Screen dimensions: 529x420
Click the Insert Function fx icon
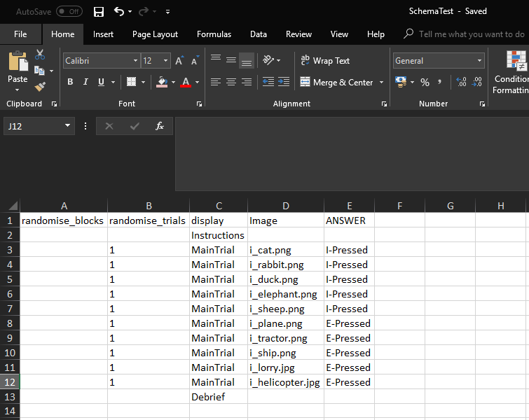(160, 126)
